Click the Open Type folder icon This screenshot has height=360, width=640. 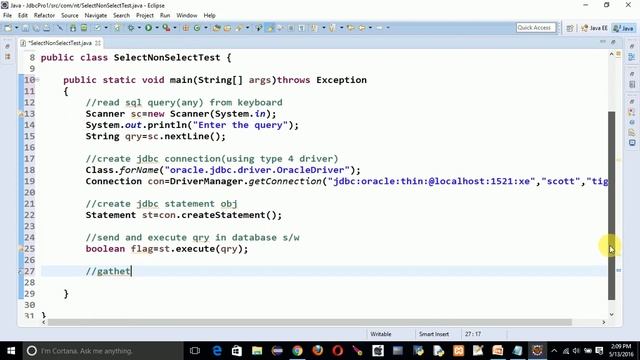coord(217,28)
